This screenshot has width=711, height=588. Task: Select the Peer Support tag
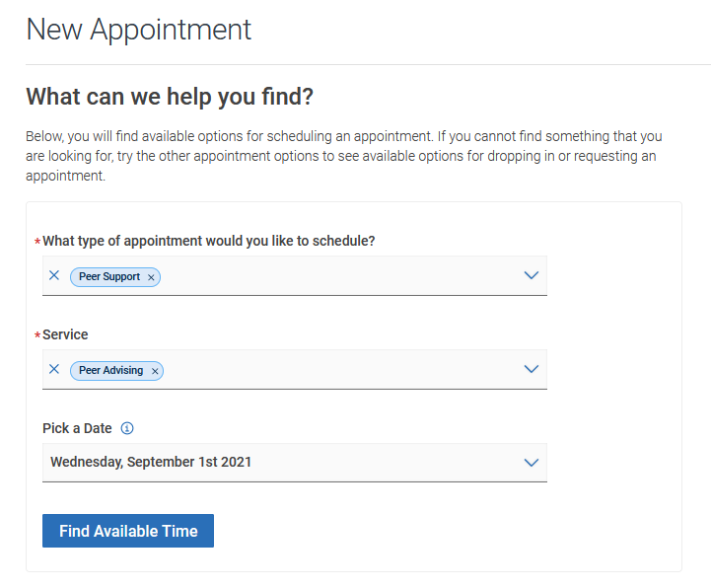click(109, 277)
